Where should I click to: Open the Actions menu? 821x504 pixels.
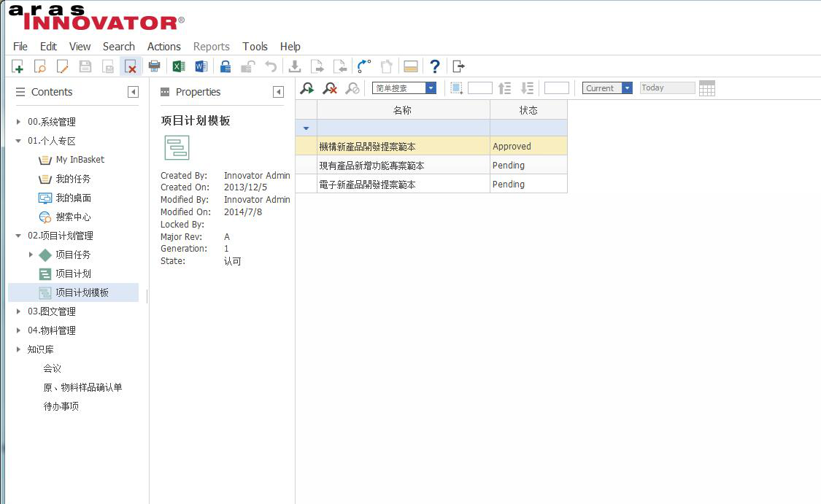163,46
